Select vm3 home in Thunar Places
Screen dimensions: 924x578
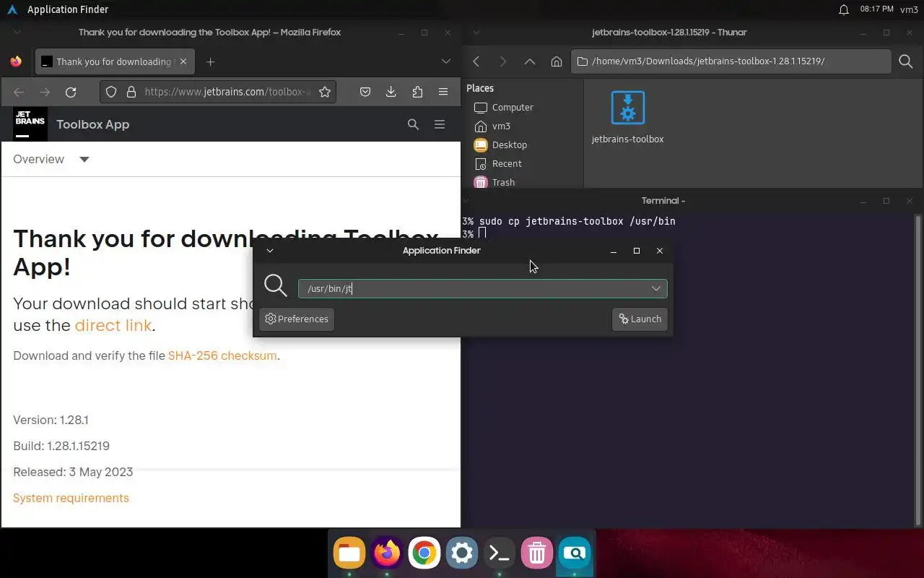[x=492, y=126]
